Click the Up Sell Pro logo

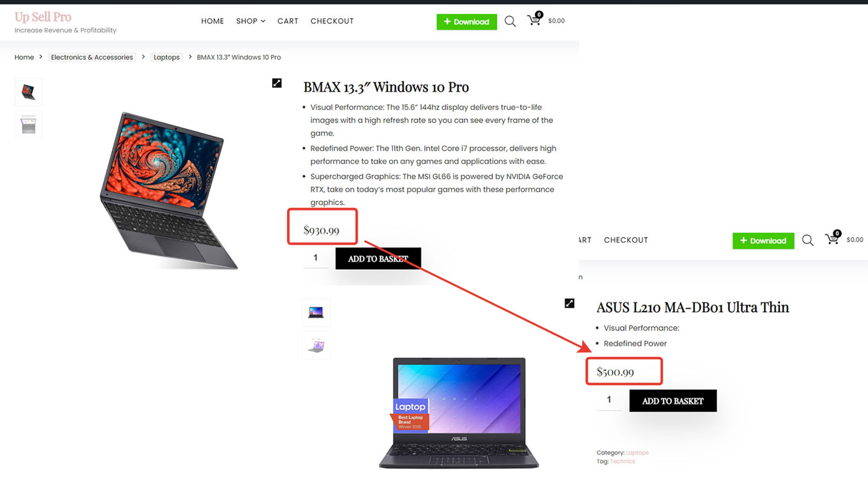[x=43, y=17]
